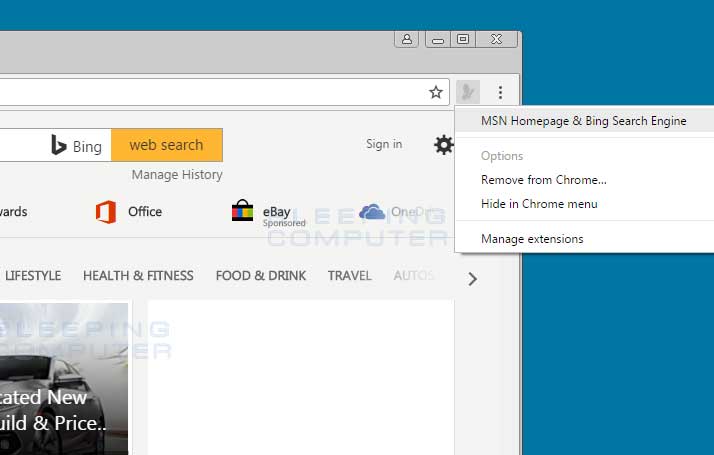Switch to the TRAVEL category tab
Screen dimensions: 714x455
pos(350,276)
